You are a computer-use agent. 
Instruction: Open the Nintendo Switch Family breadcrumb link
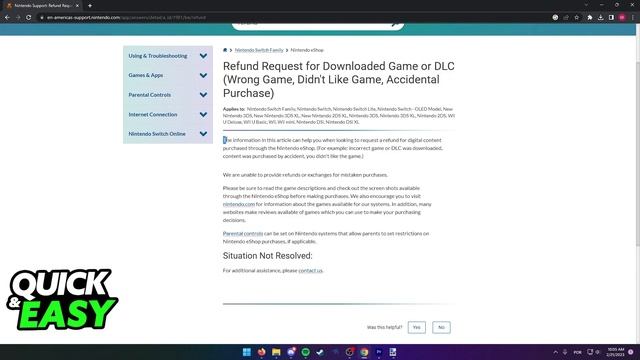(x=259, y=50)
